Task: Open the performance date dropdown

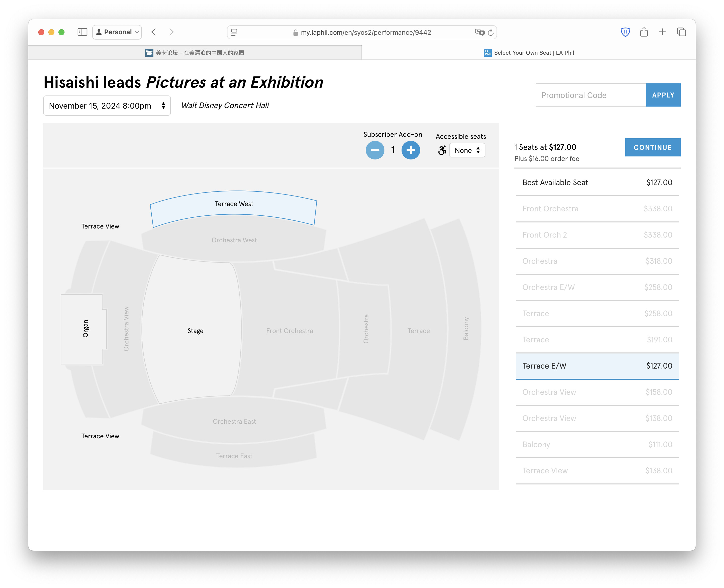Action: 107,106
